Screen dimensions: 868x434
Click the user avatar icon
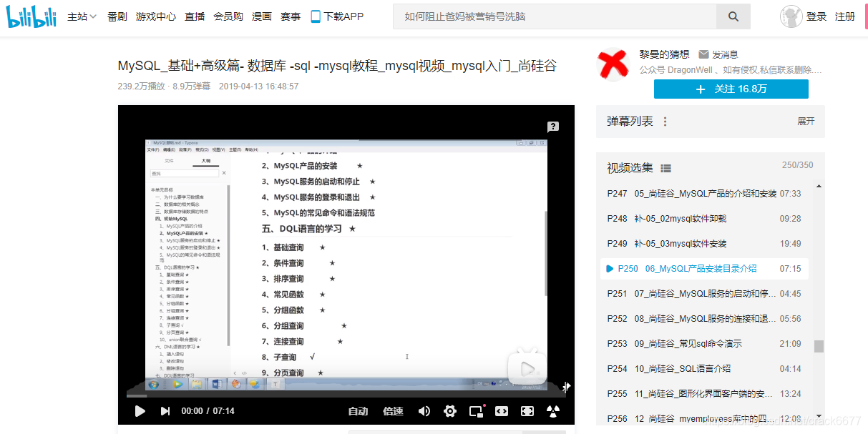click(x=791, y=16)
